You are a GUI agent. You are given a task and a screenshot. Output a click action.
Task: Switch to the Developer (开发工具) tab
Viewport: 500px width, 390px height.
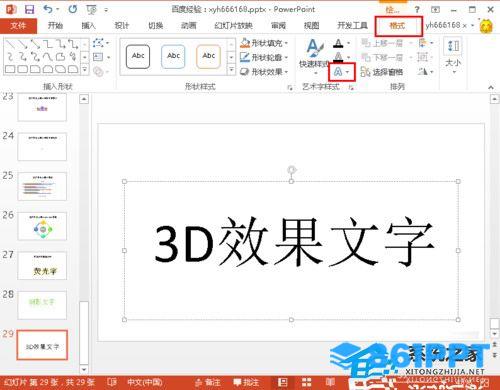352,25
